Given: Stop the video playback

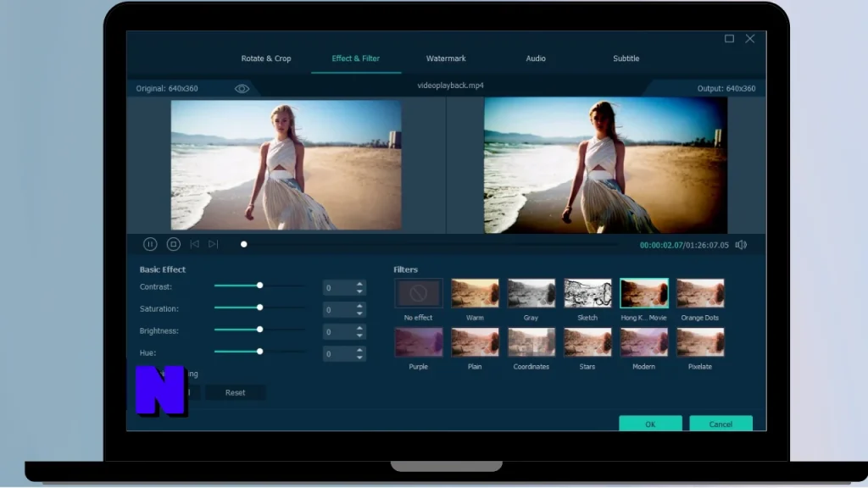Looking at the screenshot, I should [x=173, y=244].
